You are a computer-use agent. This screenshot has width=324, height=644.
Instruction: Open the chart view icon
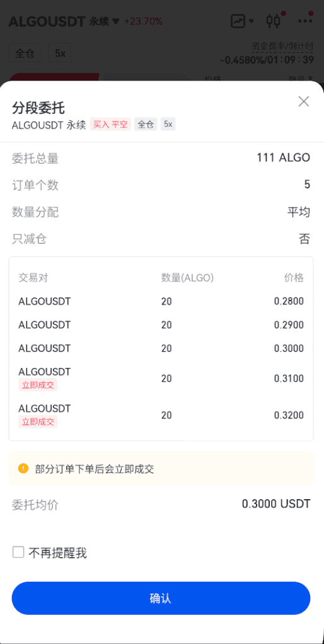click(238, 21)
